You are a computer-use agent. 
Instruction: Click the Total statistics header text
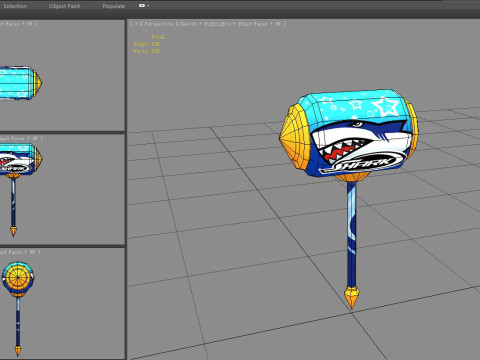(158, 37)
